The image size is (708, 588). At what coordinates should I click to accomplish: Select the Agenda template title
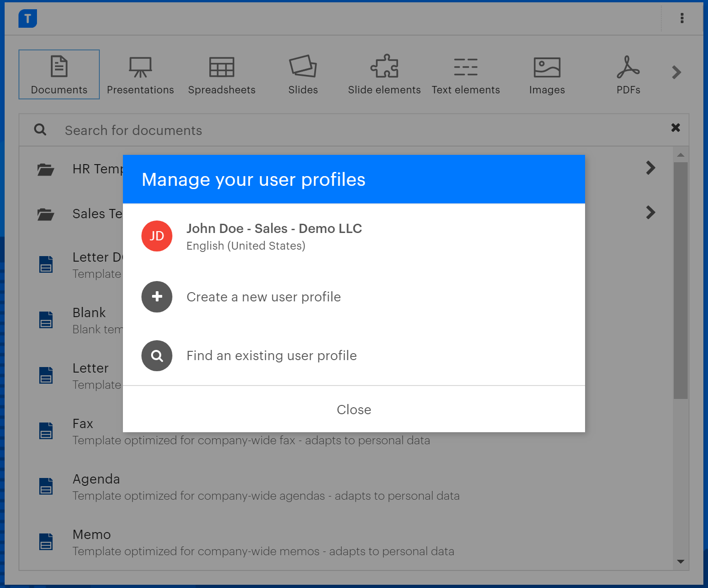[96, 479]
